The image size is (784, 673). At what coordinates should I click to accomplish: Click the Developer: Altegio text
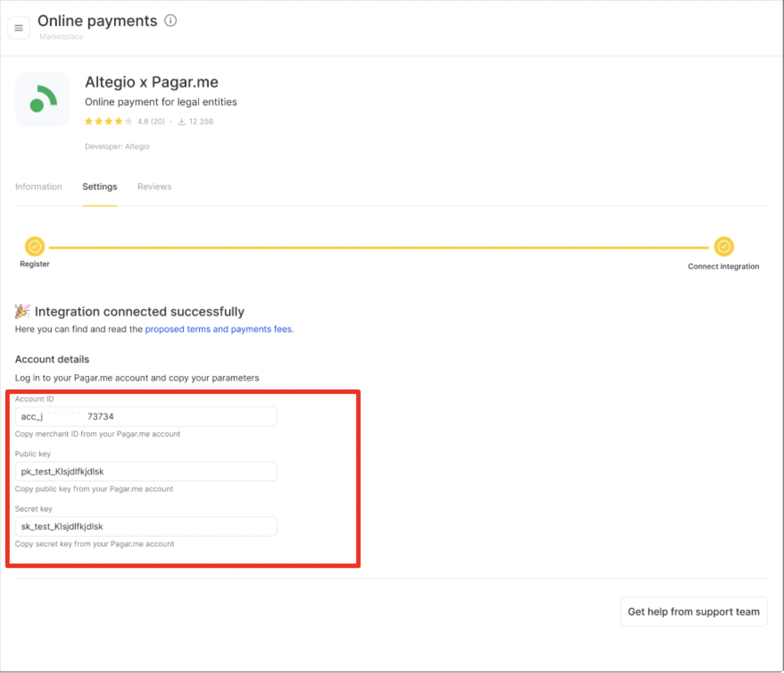(117, 147)
